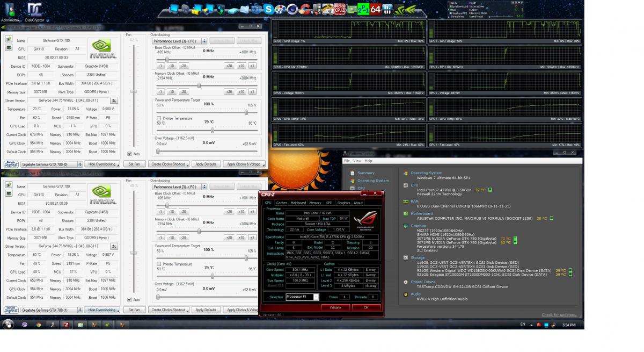Open Viber from the taskbar
Screen dimensions: 644x352
pyautogui.click(x=25, y=325)
